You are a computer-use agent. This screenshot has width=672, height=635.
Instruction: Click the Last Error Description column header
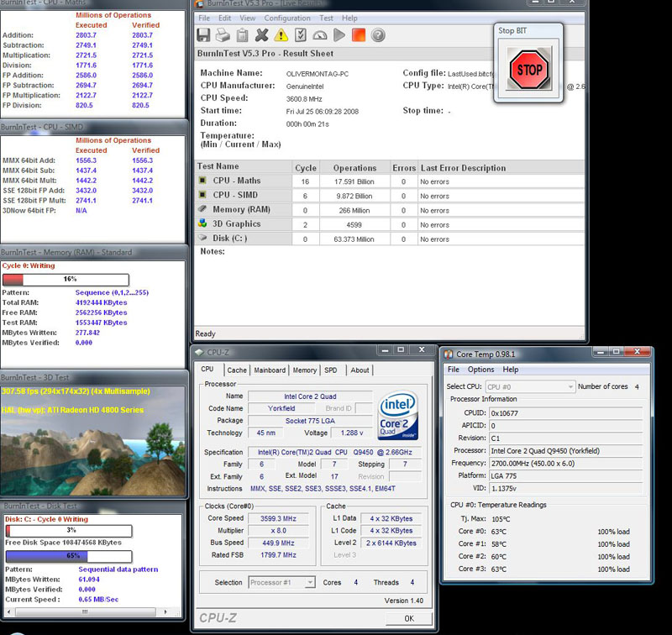501,168
